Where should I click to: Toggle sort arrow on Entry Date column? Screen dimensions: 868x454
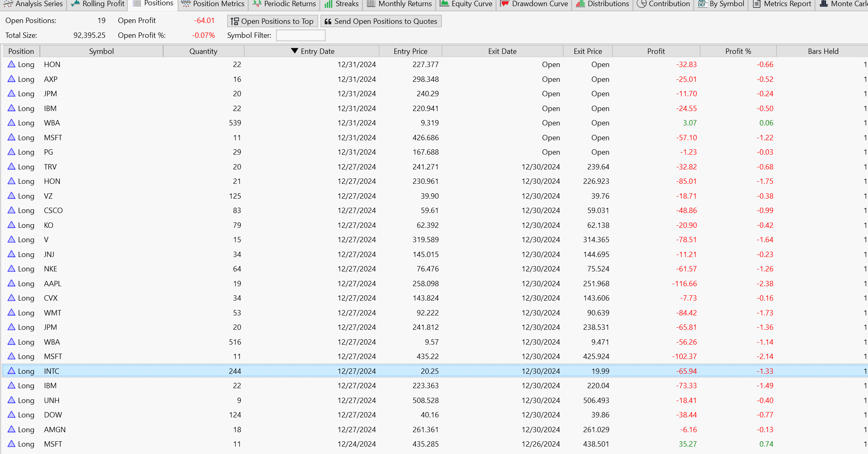pyautogui.click(x=294, y=51)
